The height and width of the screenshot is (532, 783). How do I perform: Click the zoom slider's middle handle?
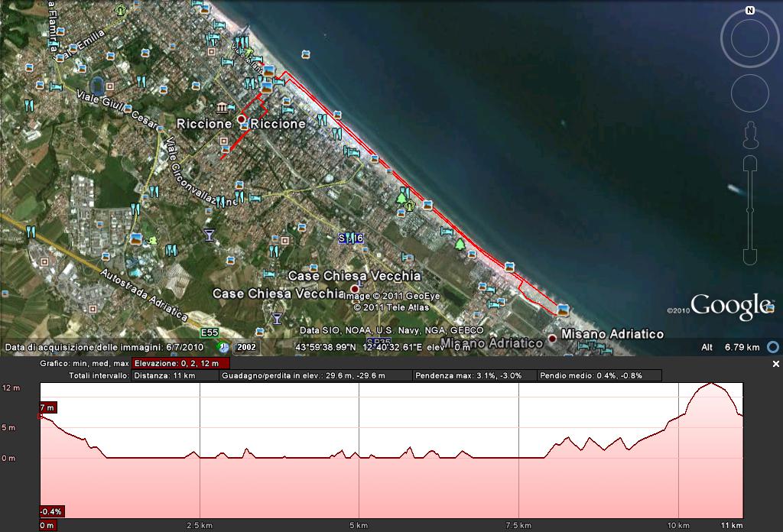coord(750,210)
